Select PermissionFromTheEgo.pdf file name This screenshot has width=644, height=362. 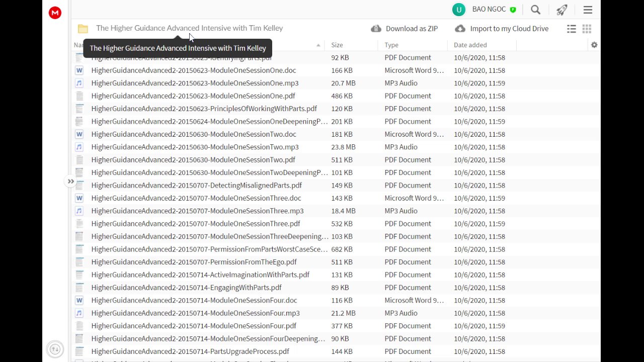[x=194, y=262]
